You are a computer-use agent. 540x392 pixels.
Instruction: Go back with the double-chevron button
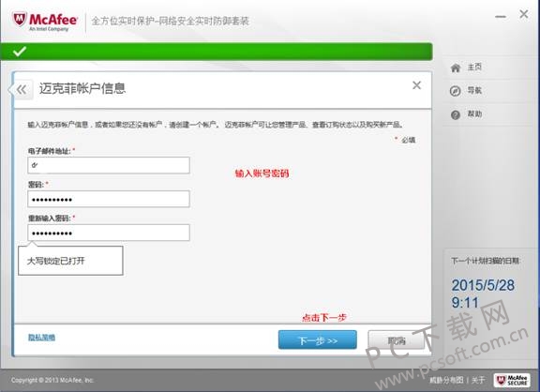click(22, 90)
